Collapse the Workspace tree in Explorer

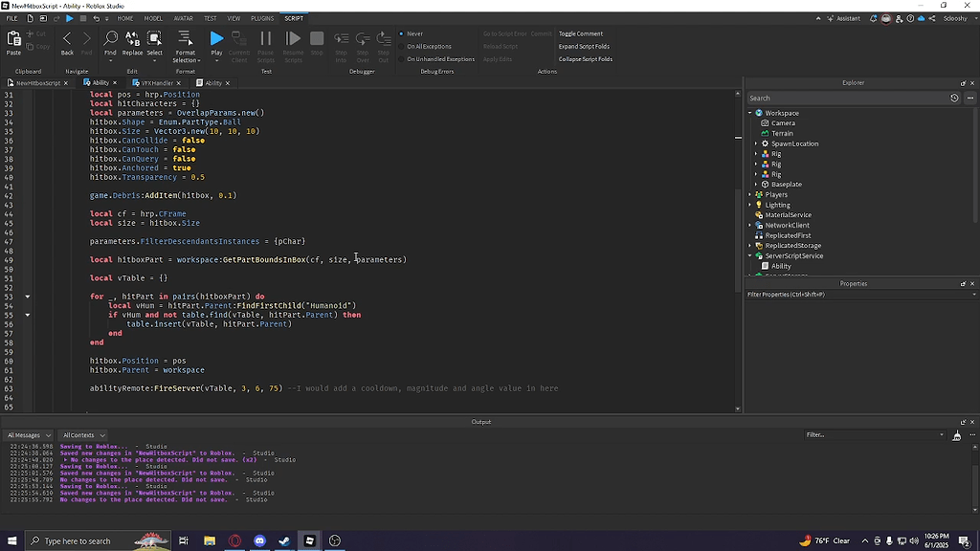click(x=749, y=112)
